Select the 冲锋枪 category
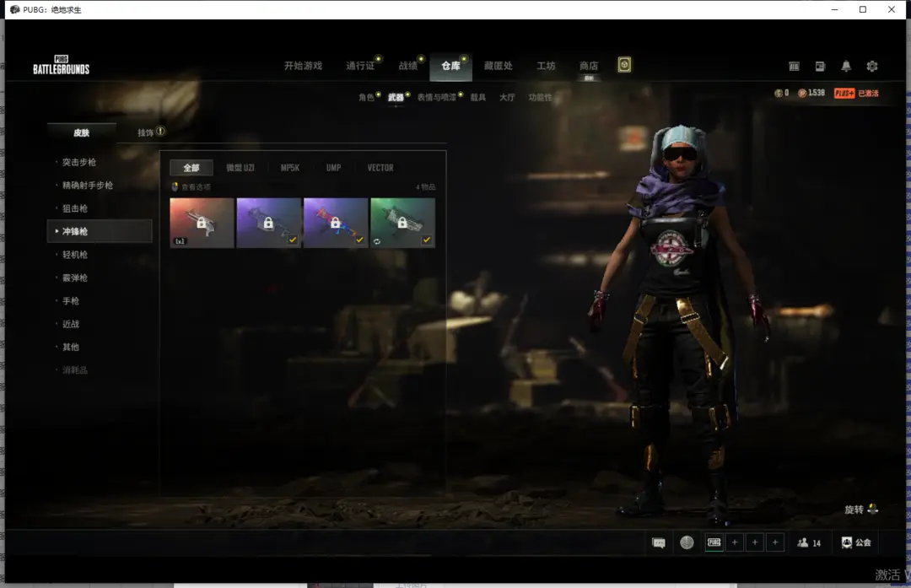The image size is (911, 588). click(x=100, y=231)
